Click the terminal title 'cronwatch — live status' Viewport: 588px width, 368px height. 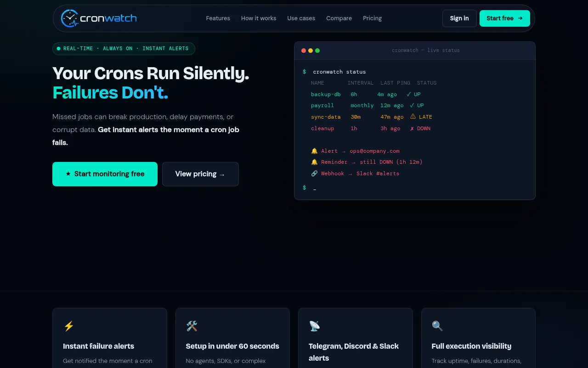click(426, 51)
